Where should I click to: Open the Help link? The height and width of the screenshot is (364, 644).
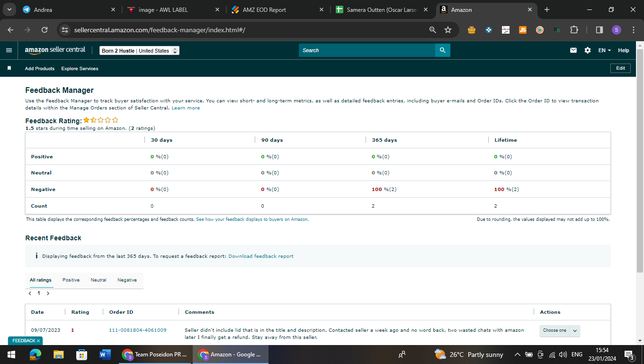pyautogui.click(x=624, y=50)
